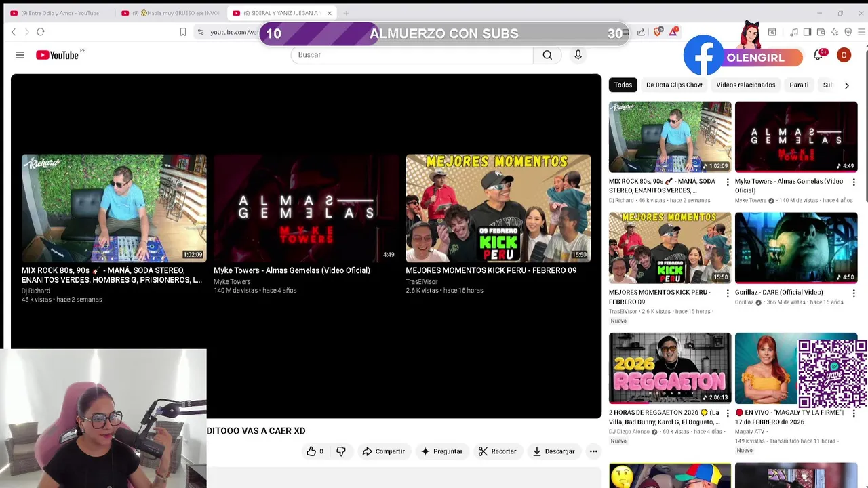Image resolution: width=868 pixels, height=488 pixels.
Task: Open the Brave Wallet icon
Action: tap(821, 32)
